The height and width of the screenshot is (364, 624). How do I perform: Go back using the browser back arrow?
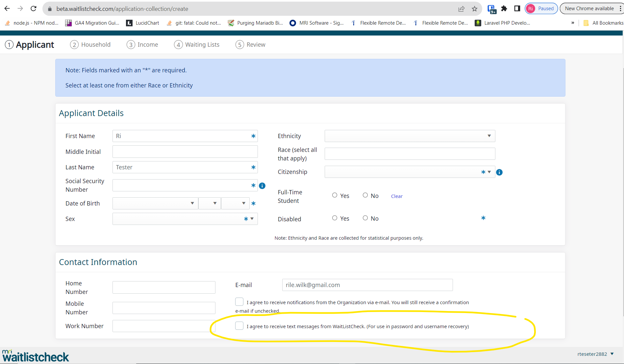tap(7, 9)
